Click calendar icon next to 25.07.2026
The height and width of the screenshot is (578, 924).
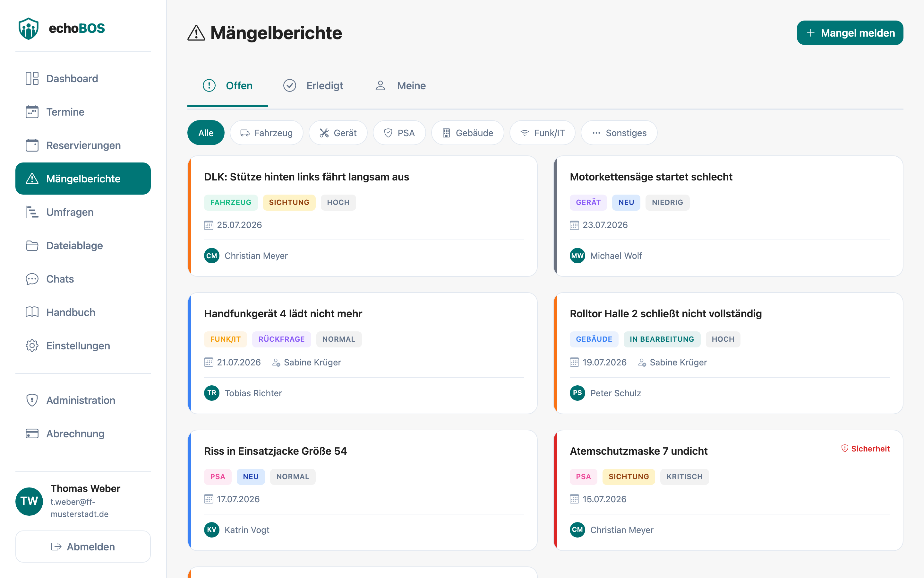pyautogui.click(x=209, y=225)
